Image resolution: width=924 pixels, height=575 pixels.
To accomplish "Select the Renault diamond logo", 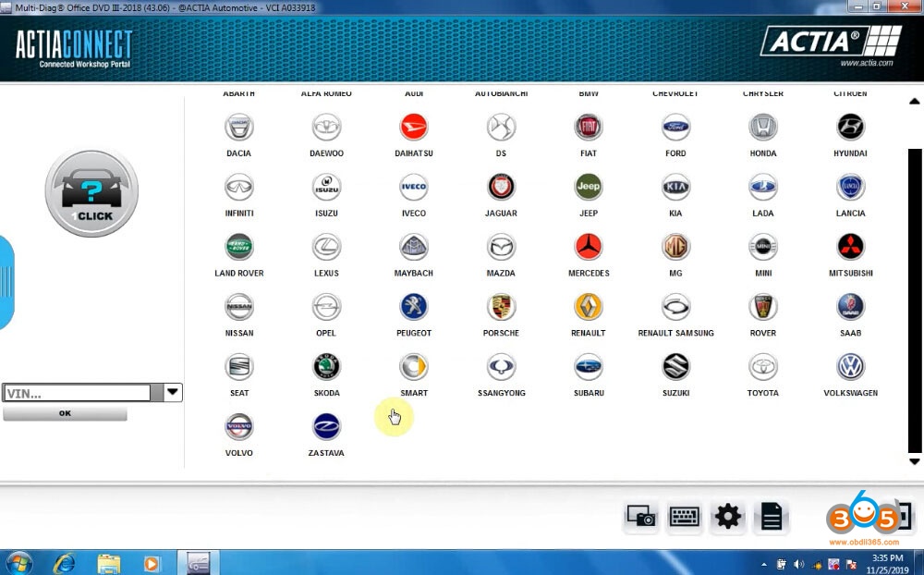I will (x=588, y=307).
